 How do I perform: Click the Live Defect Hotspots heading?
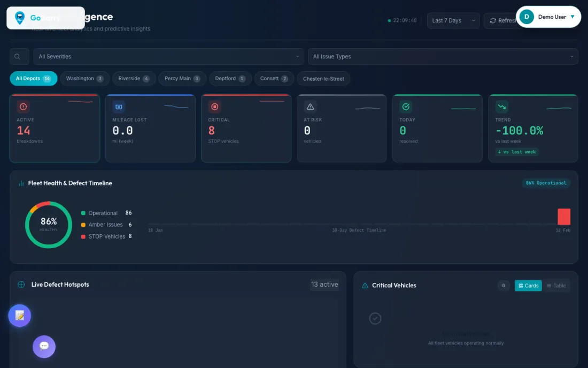(x=60, y=285)
